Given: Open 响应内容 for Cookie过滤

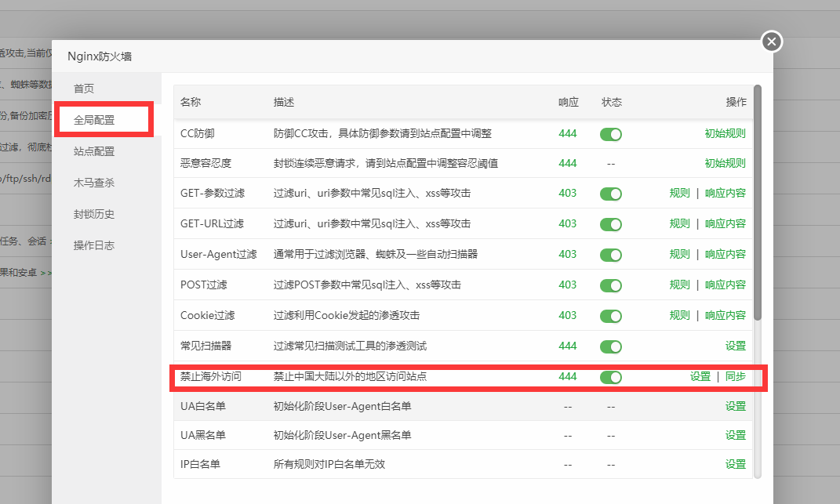Looking at the screenshot, I should coord(725,315).
